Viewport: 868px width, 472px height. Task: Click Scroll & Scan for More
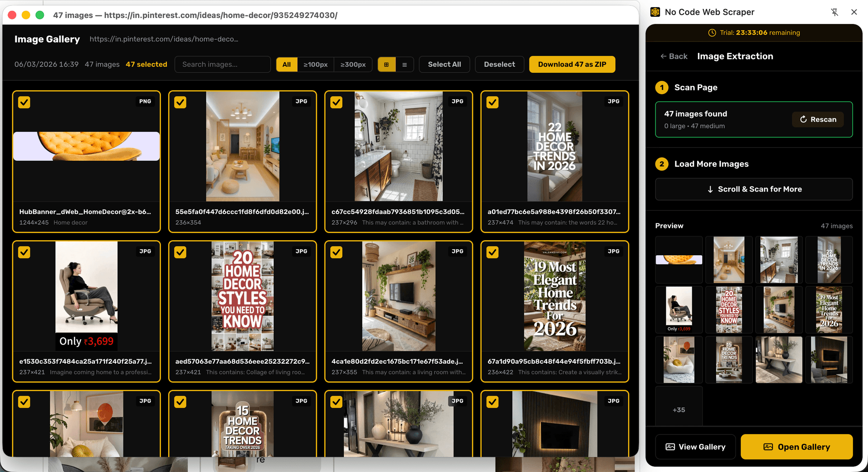click(x=754, y=189)
